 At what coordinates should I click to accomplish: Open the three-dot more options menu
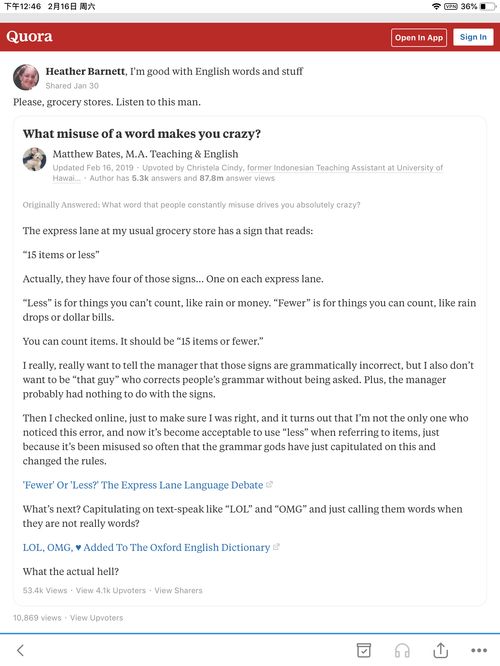479,650
